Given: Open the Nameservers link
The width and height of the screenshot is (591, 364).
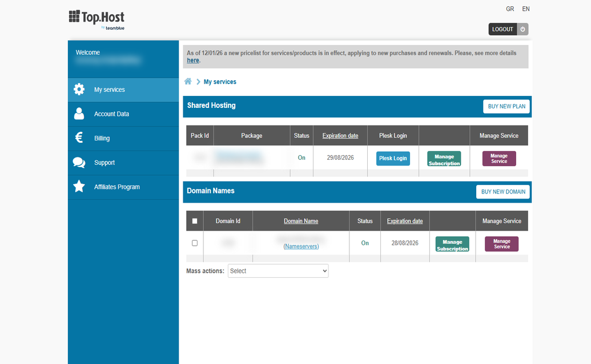Looking at the screenshot, I should point(301,246).
